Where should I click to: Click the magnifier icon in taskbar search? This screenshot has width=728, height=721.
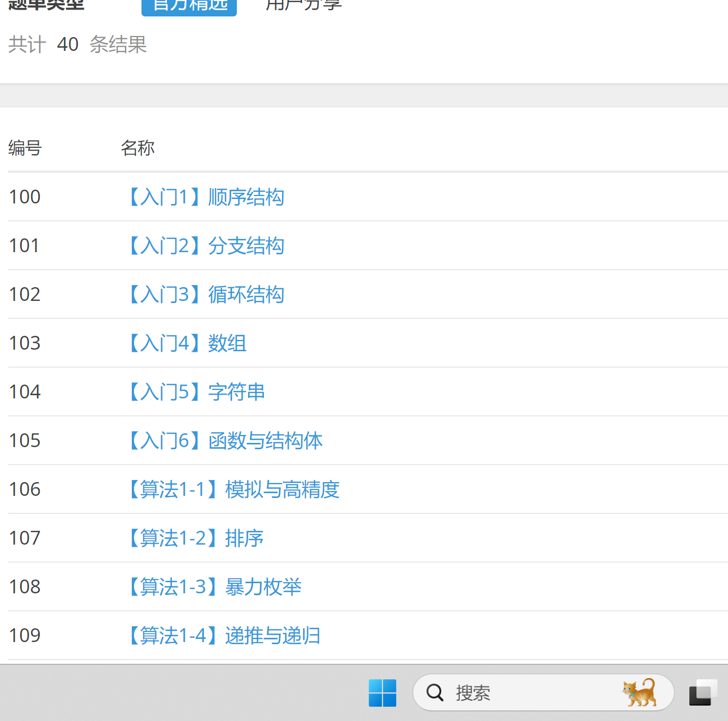click(434, 692)
